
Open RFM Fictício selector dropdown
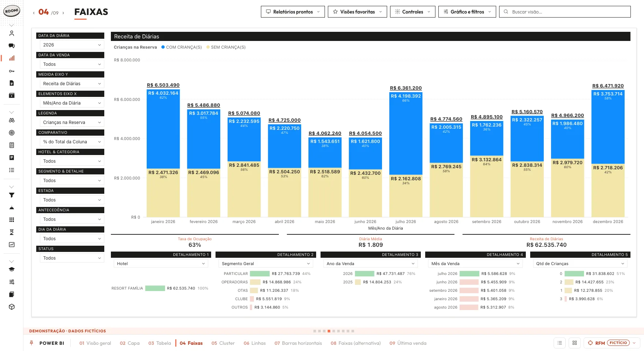click(612, 343)
